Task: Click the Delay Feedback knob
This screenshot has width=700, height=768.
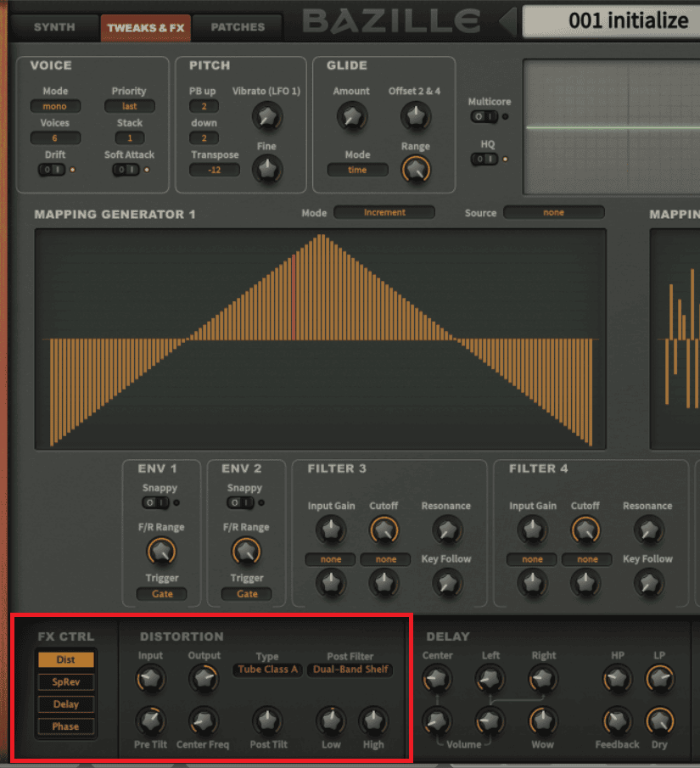Action: 617,720
